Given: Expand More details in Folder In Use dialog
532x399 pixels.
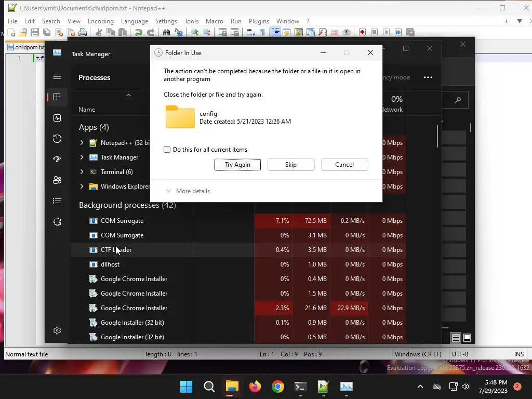Looking at the screenshot, I should click(188, 191).
